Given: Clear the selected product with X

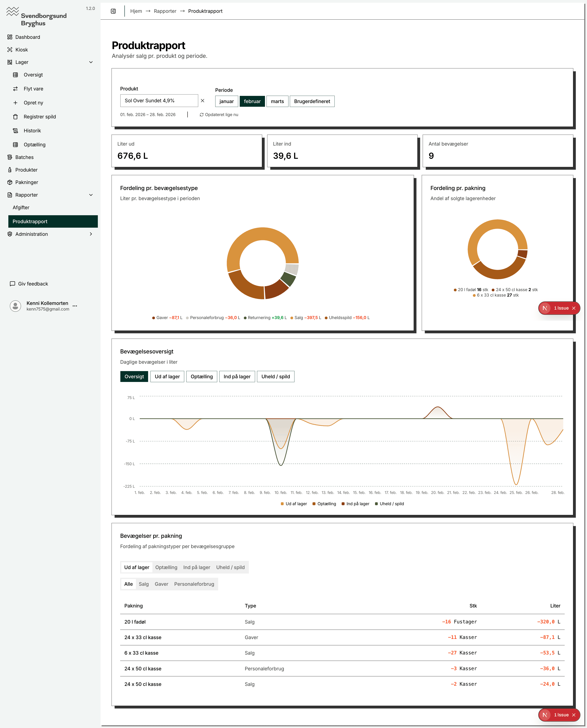Looking at the screenshot, I should [202, 101].
